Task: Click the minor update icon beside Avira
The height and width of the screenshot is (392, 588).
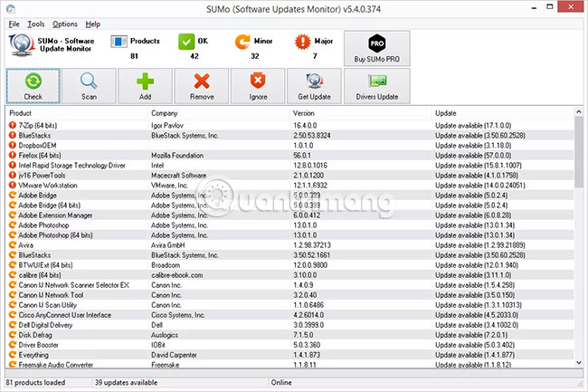Action: click(x=13, y=245)
